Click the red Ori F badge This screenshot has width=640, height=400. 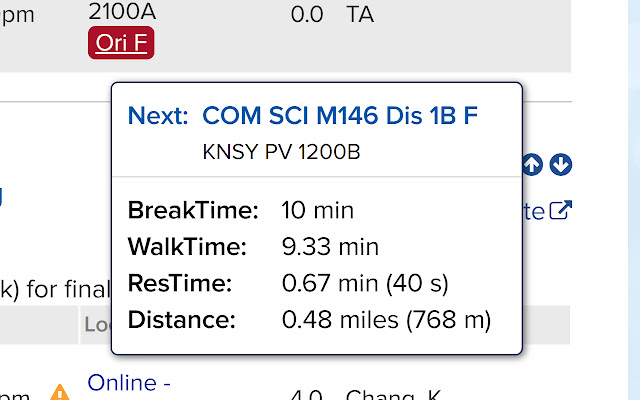click(122, 44)
